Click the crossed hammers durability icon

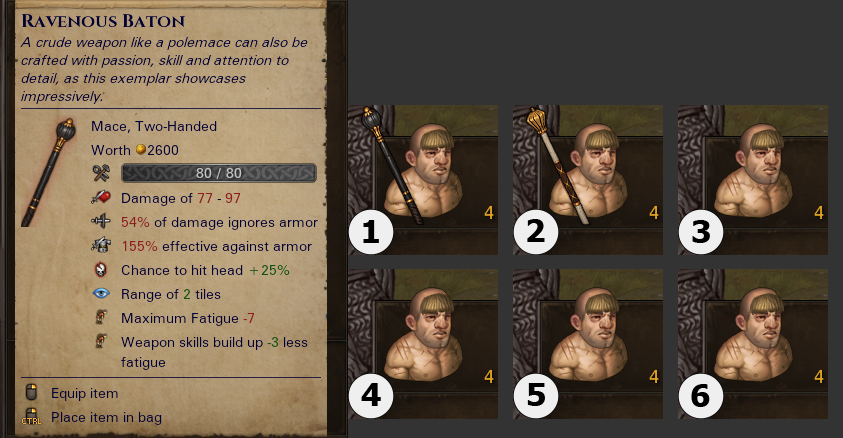point(101,173)
